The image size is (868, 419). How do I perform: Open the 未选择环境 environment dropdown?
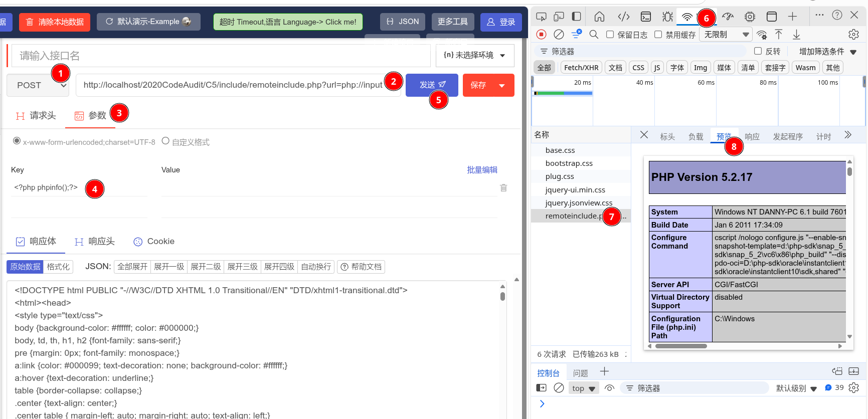pos(474,55)
